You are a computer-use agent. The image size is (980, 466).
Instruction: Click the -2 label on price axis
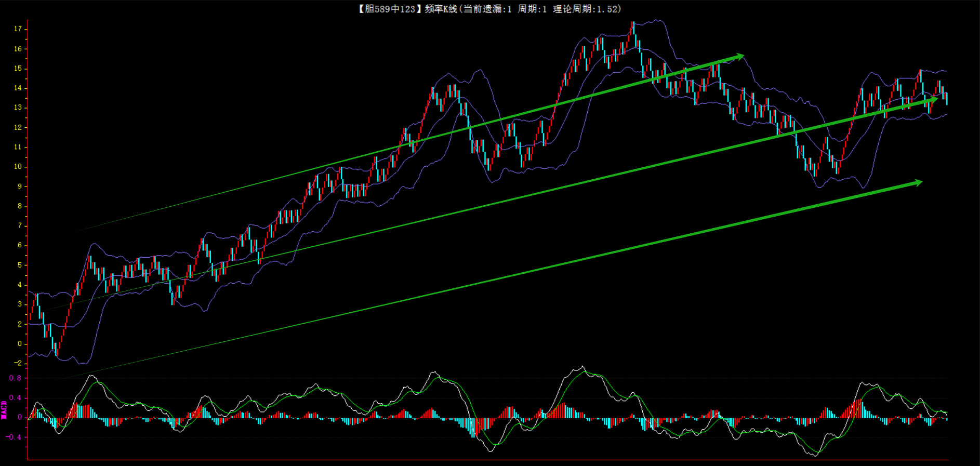18,363
